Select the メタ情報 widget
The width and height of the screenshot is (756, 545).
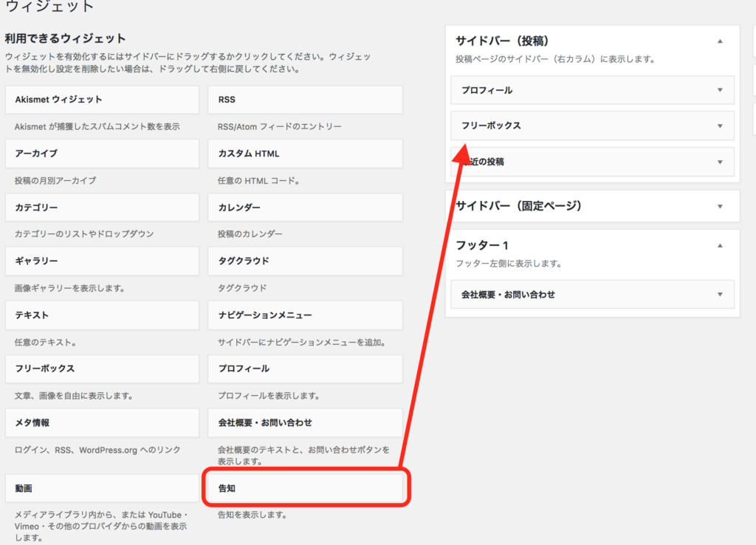pos(102,423)
